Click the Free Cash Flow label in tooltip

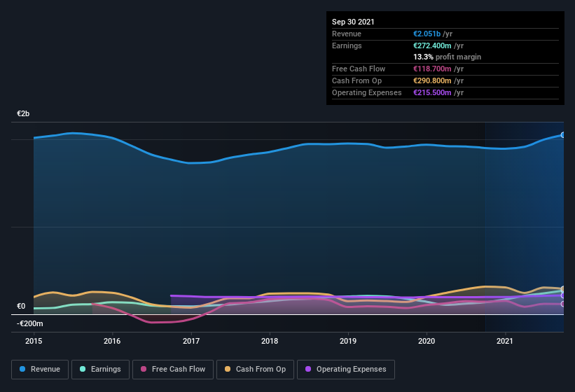tap(359, 69)
